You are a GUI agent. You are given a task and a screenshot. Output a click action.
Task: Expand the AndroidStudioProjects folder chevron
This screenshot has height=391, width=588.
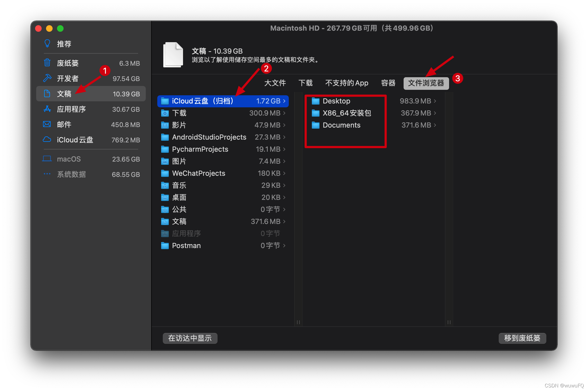284,137
